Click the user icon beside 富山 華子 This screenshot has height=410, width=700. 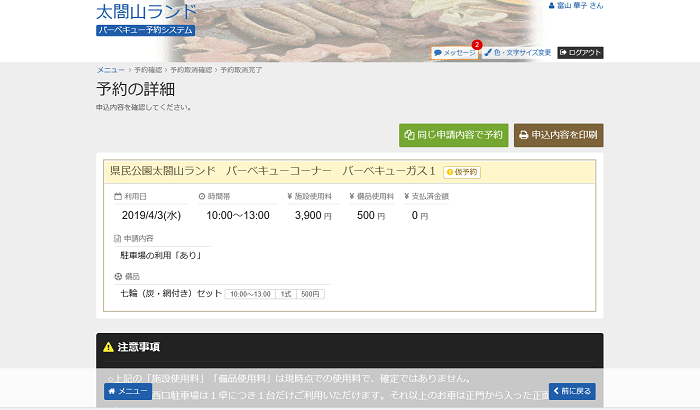coord(551,5)
